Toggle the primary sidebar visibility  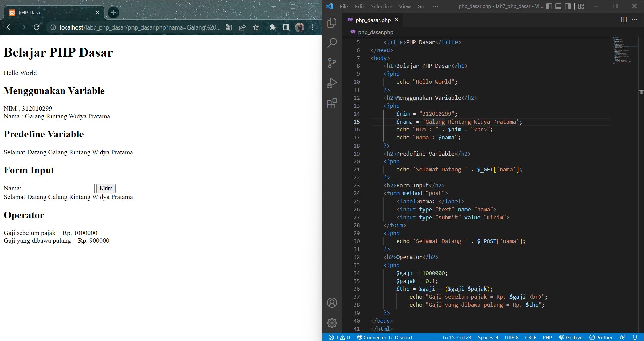click(549, 6)
